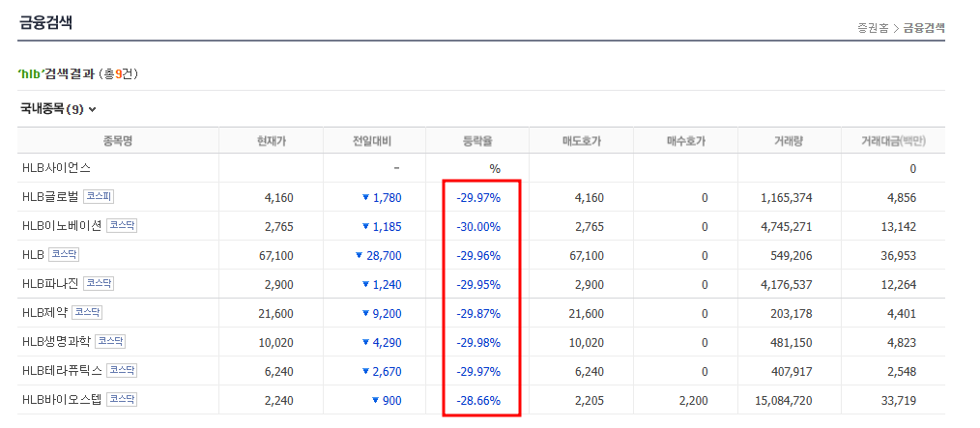Click the 금융검색 page title

tap(45, 23)
